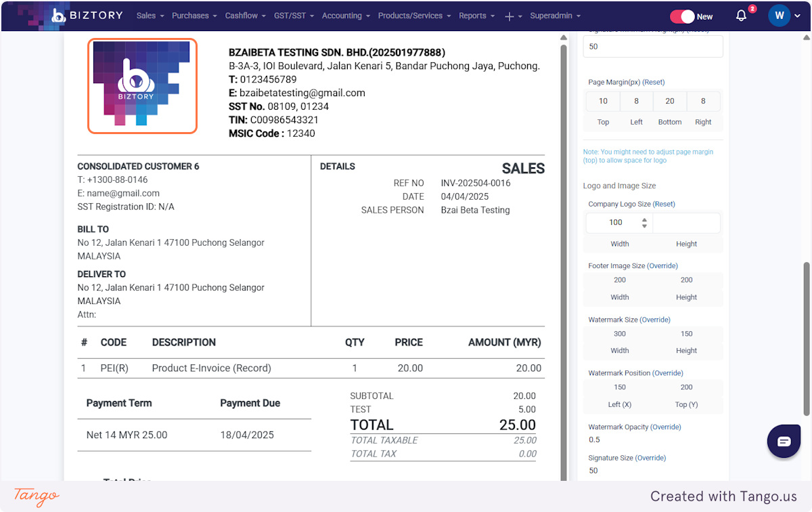This screenshot has width=812, height=512.
Task: Click the Logo and Image Size heading
Action: (x=619, y=186)
